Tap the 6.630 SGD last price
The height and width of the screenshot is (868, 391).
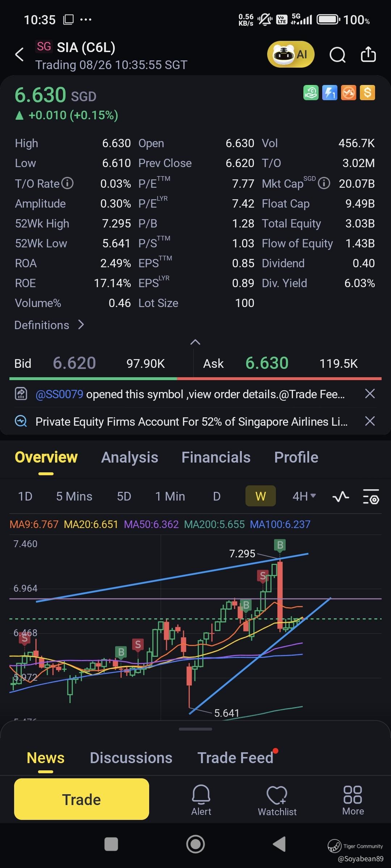coord(55,95)
